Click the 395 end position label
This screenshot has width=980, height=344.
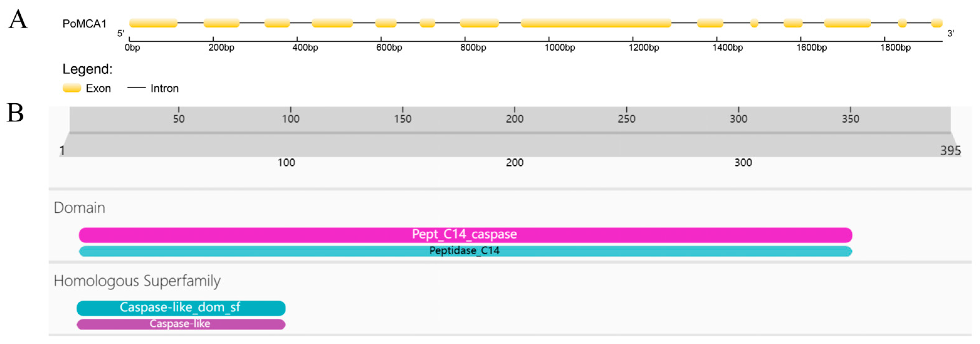(x=950, y=151)
